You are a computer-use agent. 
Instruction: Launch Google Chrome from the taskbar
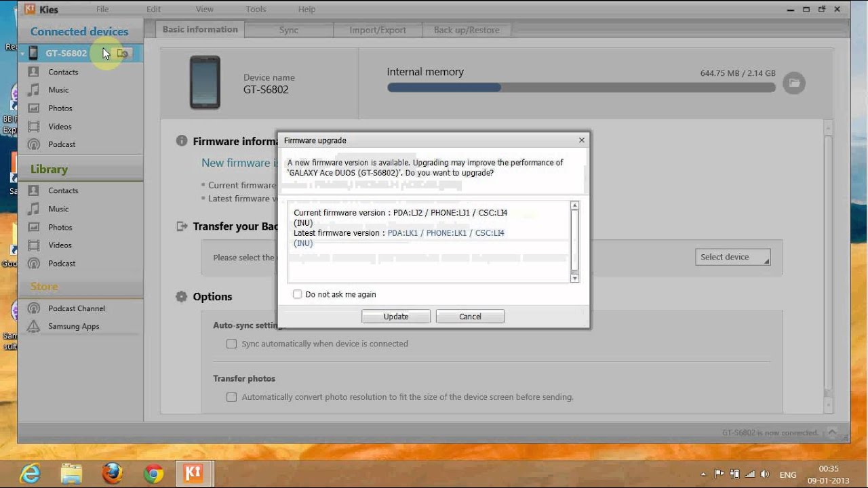click(x=153, y=473)
